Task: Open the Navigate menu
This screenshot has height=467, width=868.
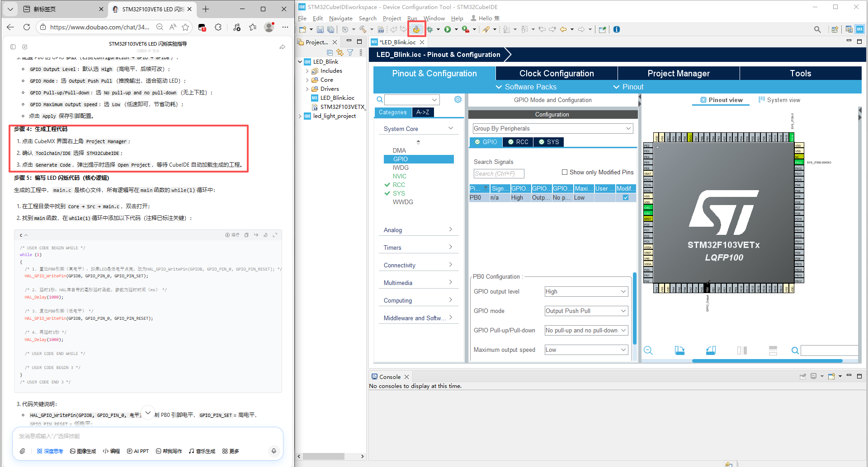Action: (x=341, y=19)
